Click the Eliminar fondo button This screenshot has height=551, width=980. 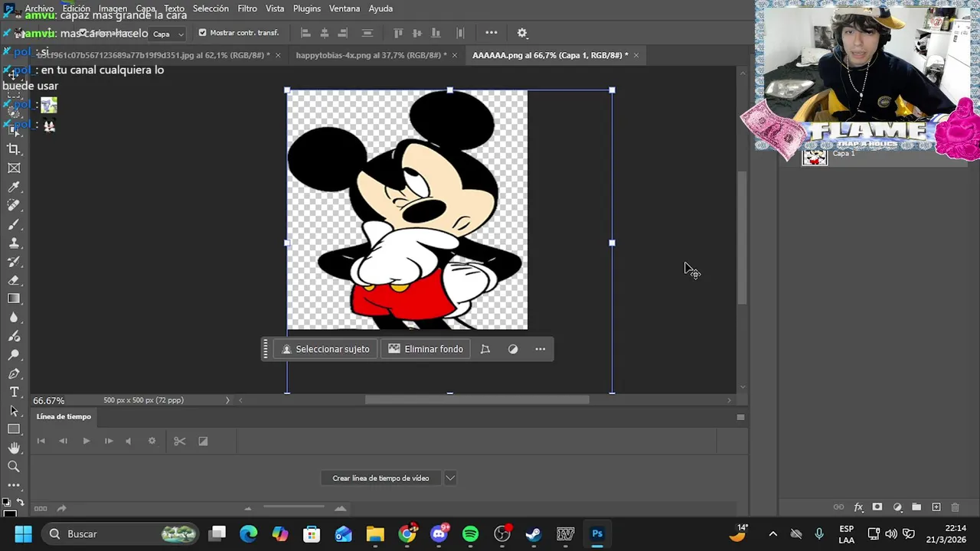426,349
